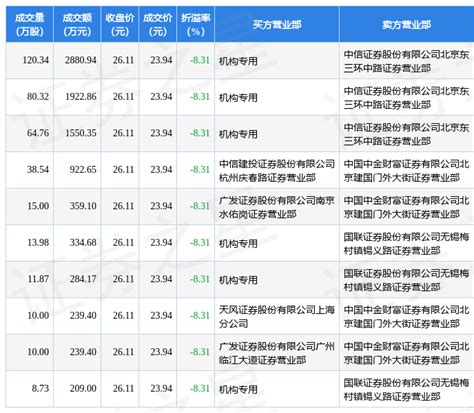The image size is (474, 413).
Task: Click buyer 中信建投证券杭州庆春路证券营业部
Action: (x=277, y=170)
